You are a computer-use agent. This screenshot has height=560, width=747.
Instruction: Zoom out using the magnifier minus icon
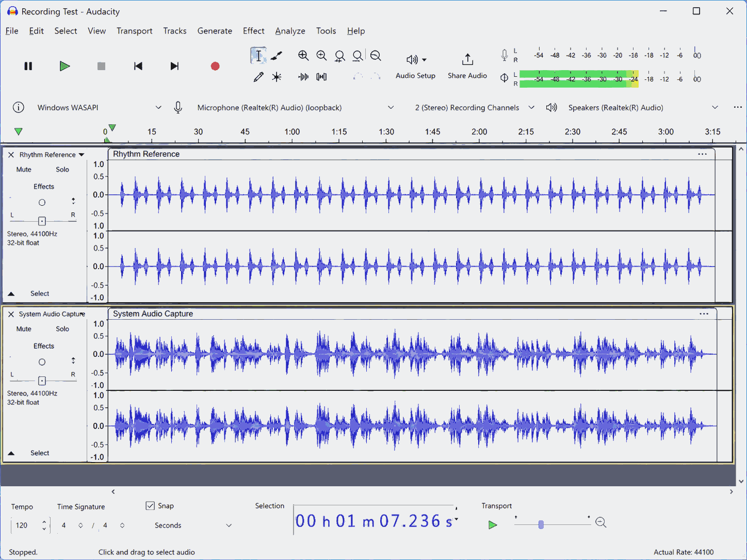(x=321, y=56)
